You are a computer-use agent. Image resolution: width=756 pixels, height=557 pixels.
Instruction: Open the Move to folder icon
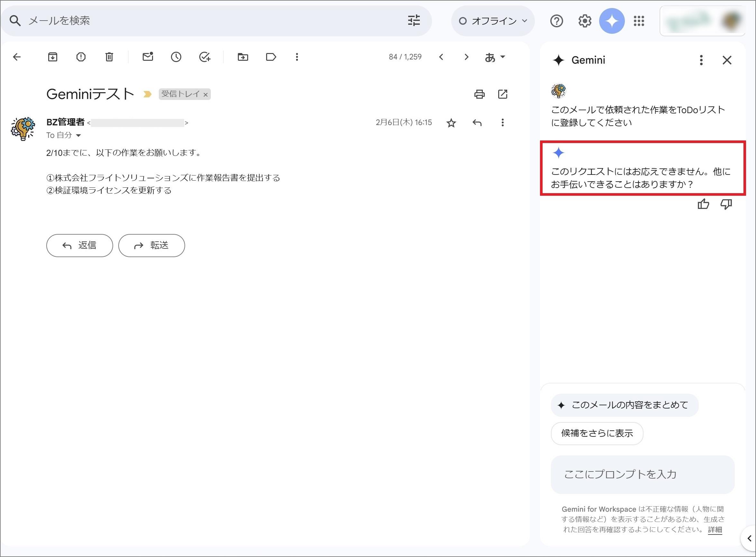click(x=243, y=57)
